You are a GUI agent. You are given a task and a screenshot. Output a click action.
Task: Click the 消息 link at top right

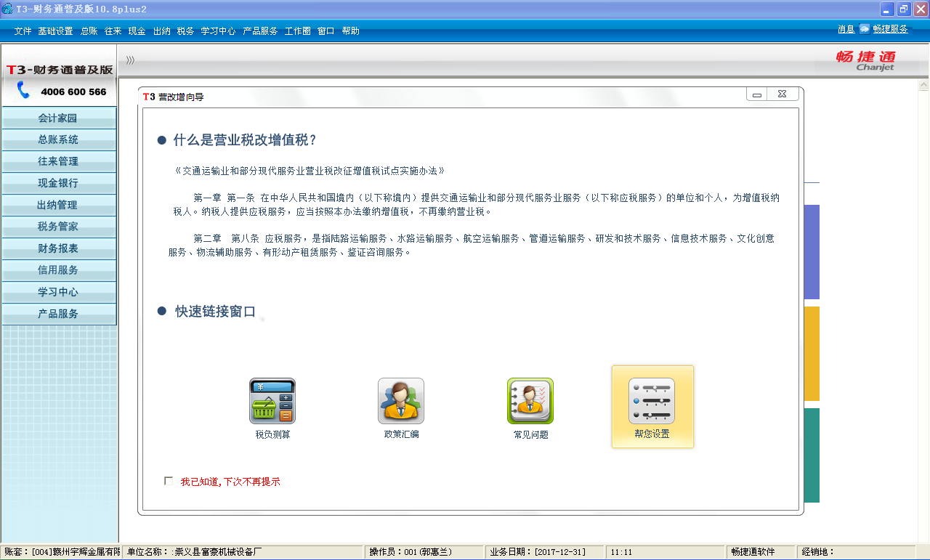846,29
